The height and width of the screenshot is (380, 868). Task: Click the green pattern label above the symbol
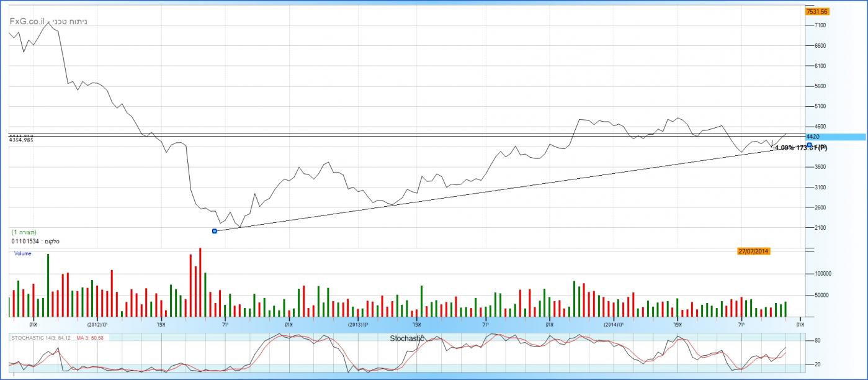(24, 232)
